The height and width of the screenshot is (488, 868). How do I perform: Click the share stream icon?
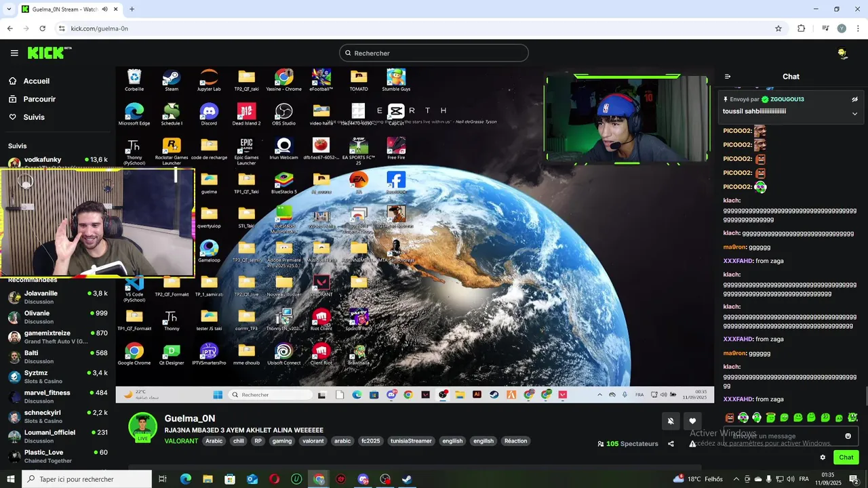[671, 444]
